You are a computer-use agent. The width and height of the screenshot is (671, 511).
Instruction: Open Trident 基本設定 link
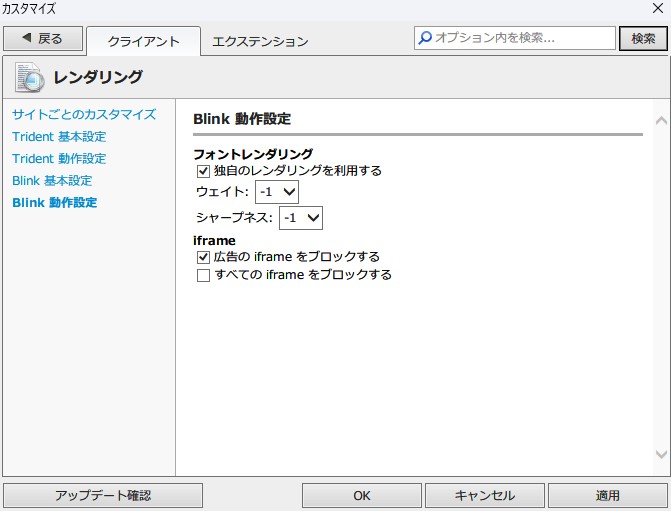pos(59,137)
